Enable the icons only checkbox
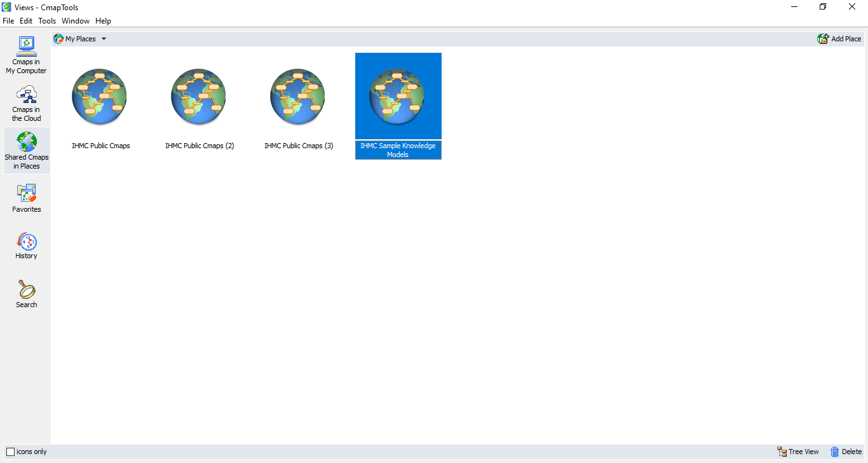Image resolution: width=868 pixels, height=463 pixels. [10, 452]
